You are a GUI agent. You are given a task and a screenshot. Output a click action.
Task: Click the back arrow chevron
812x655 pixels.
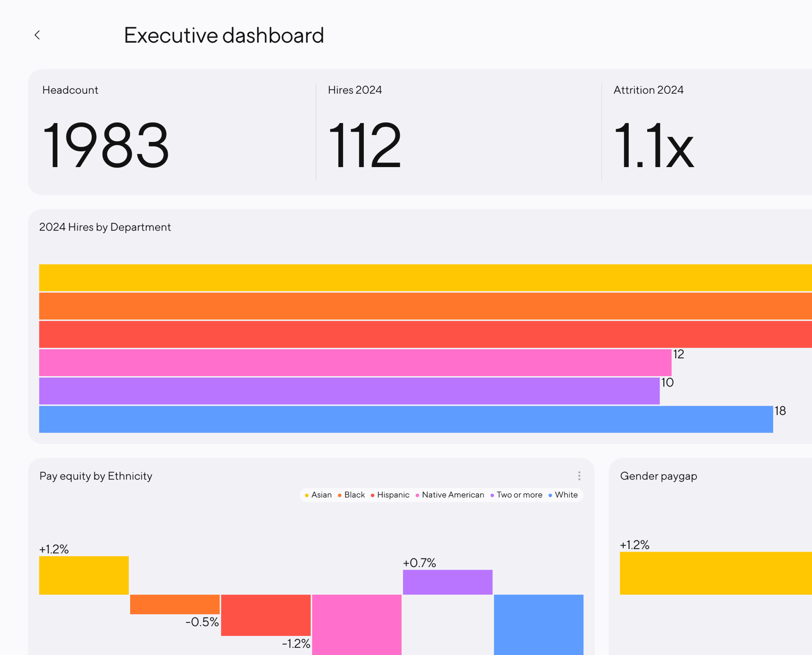[x=37, y=35]
